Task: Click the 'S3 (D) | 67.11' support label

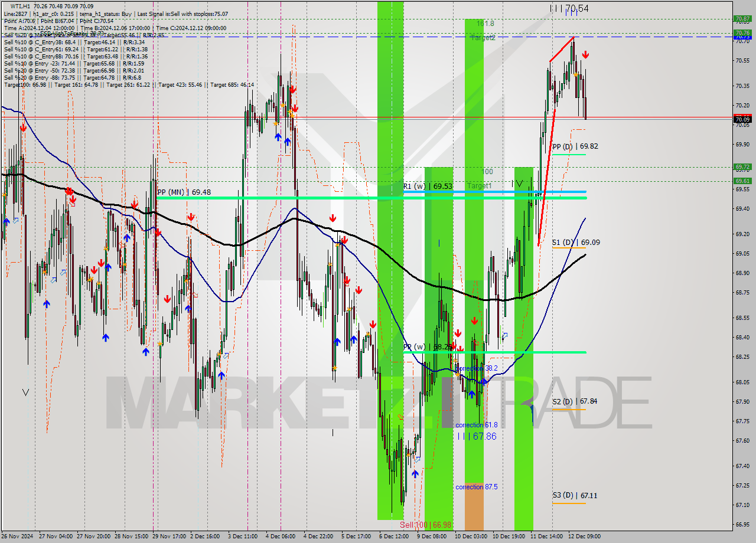Action: coord(575,496)
